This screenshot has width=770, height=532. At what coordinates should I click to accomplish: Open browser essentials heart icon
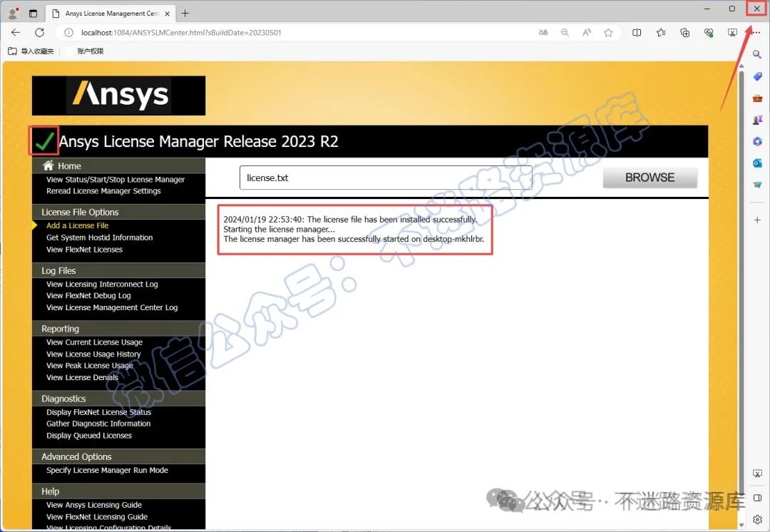709,32
